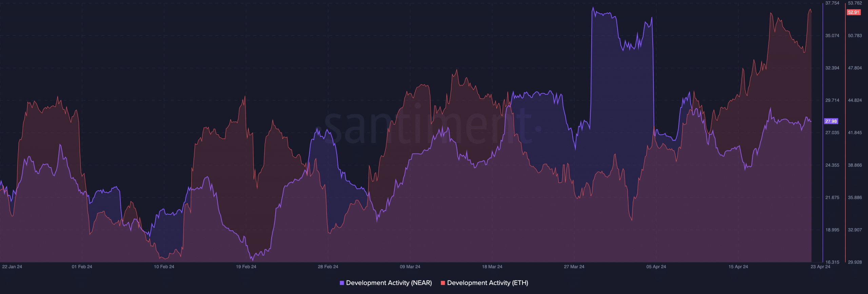Click the 23 Apr 24 date label
The height and width of the screenshot is (294, 868).
820,267
